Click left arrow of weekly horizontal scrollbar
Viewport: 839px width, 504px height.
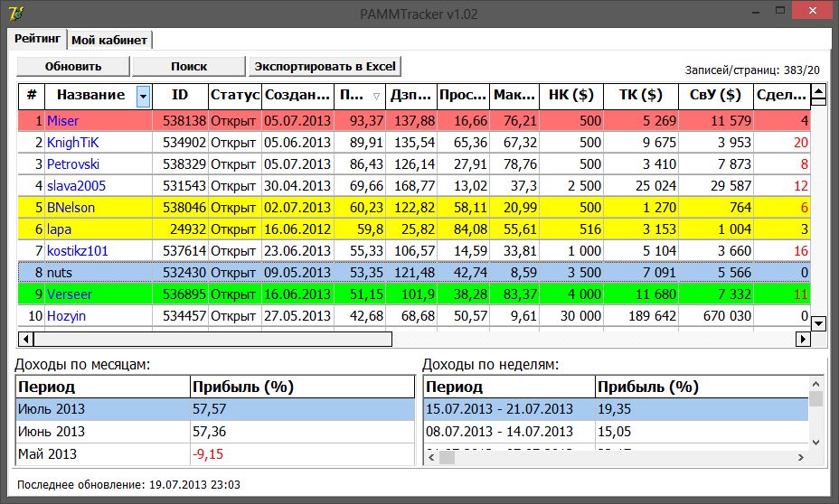coord(432,458)
